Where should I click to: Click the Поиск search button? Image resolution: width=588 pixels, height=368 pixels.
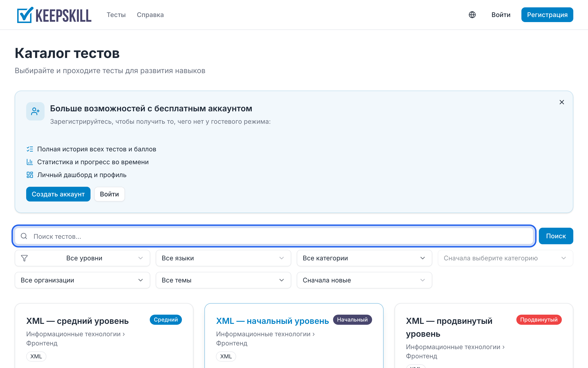point(556,236)
